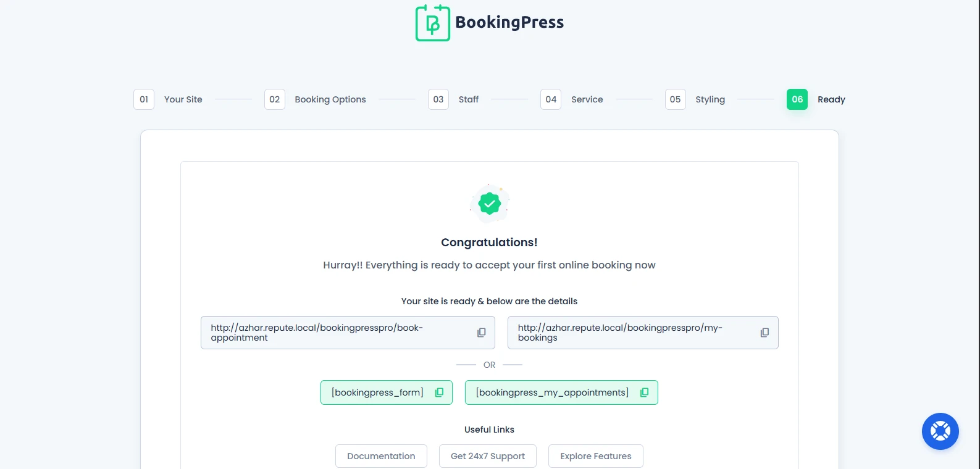The height and width of the screenshot is (469, 980).
Task: Copy the [bookingpress_my_appointments] shortcode
Action: click(644, 392)
